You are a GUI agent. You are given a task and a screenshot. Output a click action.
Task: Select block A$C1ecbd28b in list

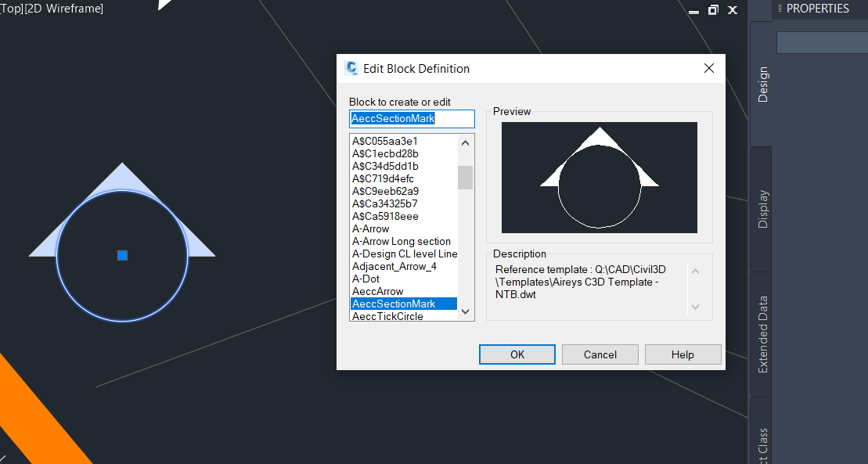click(x=404, y=154)
